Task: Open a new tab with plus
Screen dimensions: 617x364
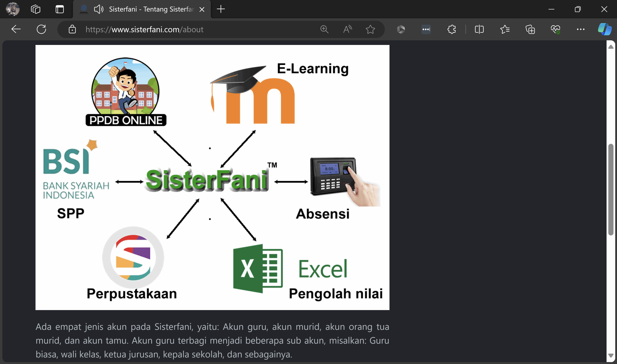Action: [221, 9]
